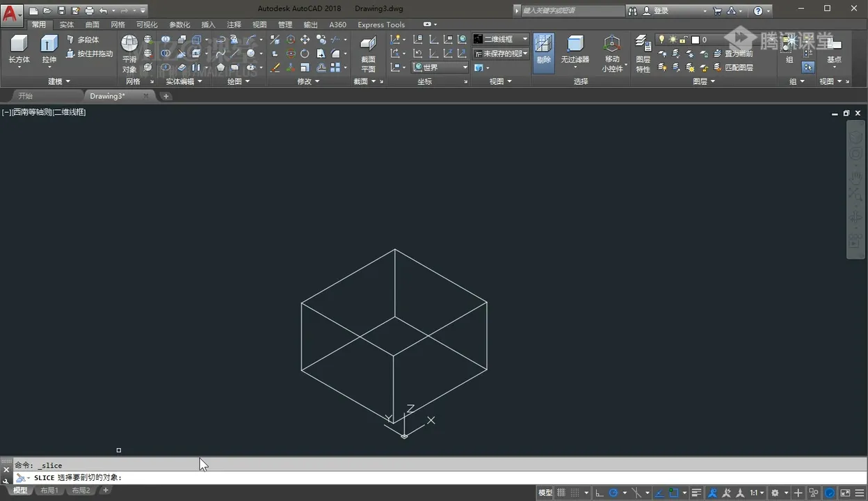
Task: Open the visual style (二维线框) dropdown
Action: [501, 40]
